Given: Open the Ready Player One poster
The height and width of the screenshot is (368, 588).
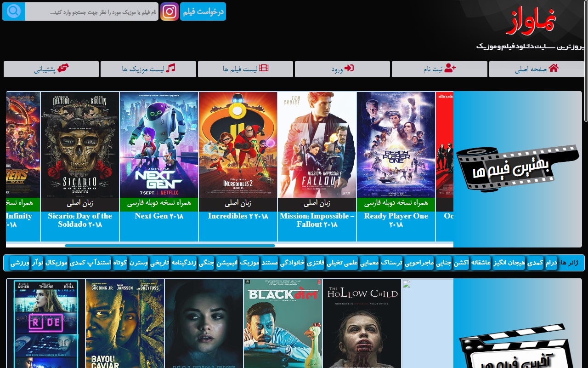Looking at the screenshot, I should [396, 145].
